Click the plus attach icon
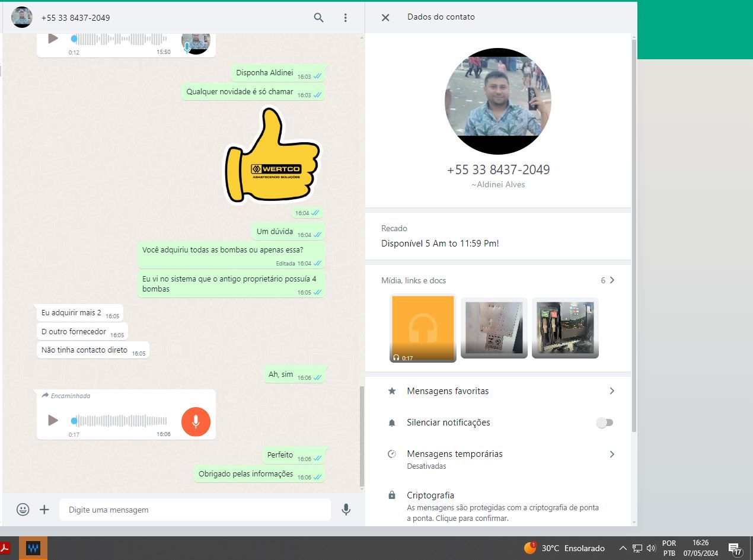Viewport: 753px width, 560px height. tap(44, 510)
